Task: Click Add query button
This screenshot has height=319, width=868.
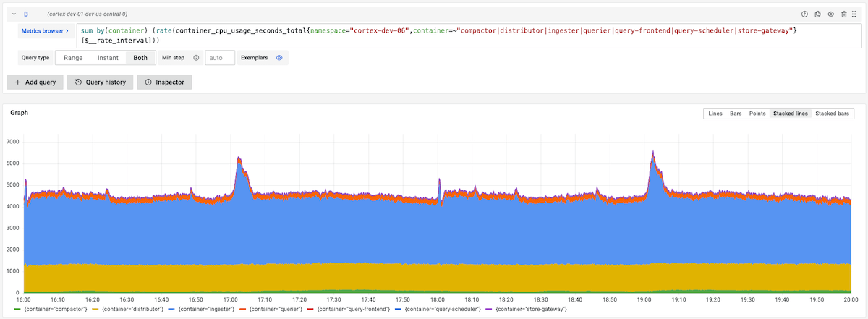Action: coord(35,82)
